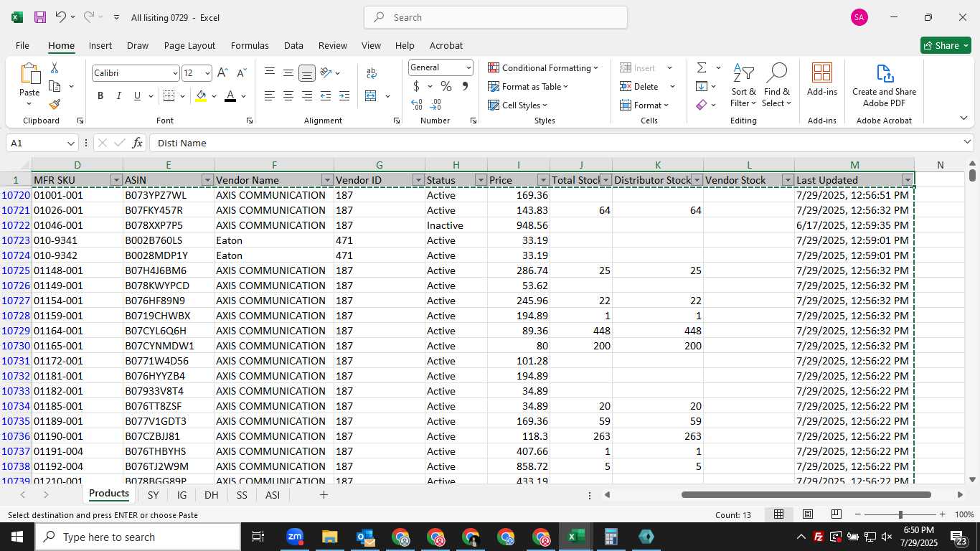
Task: Apply yellow Fill Color swatch
Action: [201, 96]
